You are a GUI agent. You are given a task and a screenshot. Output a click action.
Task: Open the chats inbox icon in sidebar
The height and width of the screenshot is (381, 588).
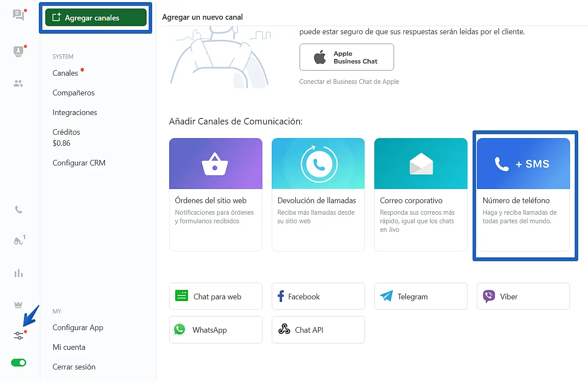click(18, 15)
